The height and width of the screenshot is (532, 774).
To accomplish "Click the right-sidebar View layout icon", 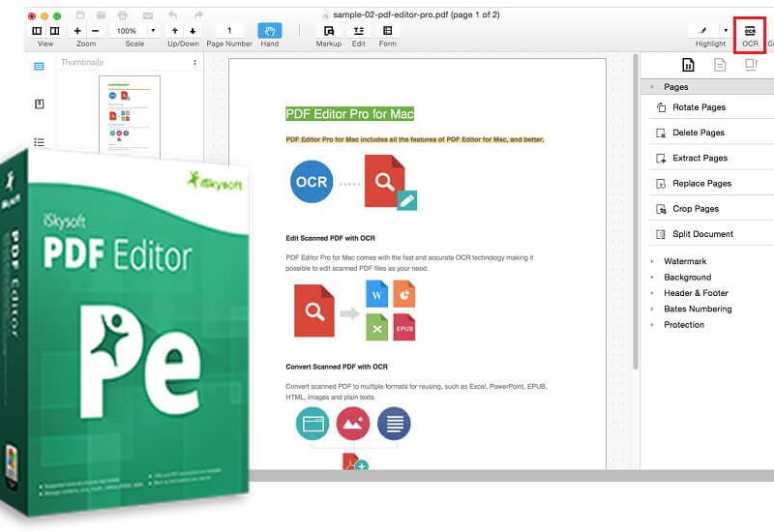I will tap(55, 31).
